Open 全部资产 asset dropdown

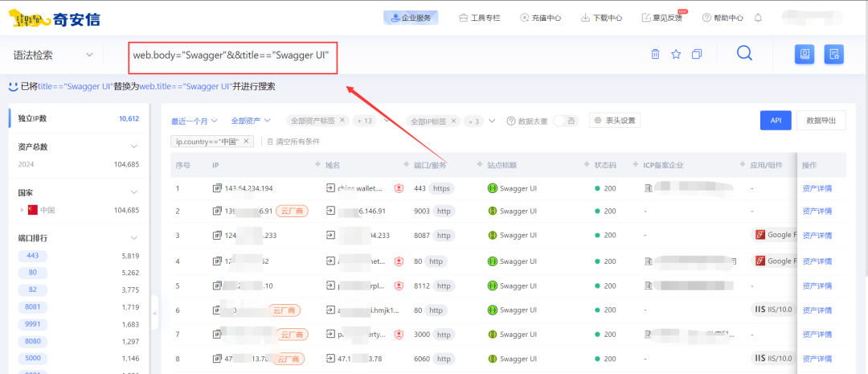coord(251,120)
